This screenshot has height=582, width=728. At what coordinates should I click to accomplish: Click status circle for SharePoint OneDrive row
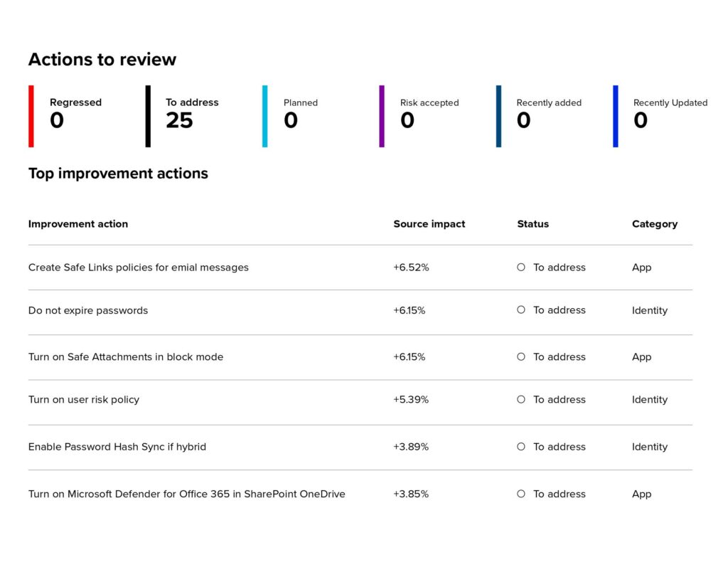(x=521, y=494)
